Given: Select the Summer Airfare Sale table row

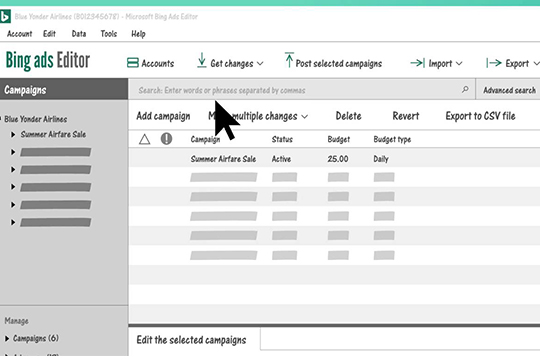Looking at the screenshot, I should click(334, 158).
